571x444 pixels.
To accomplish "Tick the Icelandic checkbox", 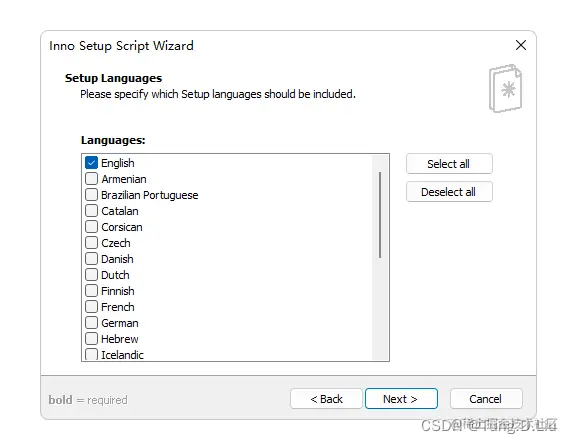I will pos(91,354).
